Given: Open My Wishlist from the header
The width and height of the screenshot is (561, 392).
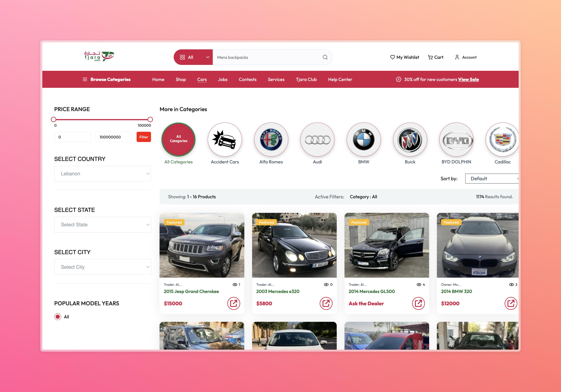Looking at the screenshot, I should pos(404,57).
